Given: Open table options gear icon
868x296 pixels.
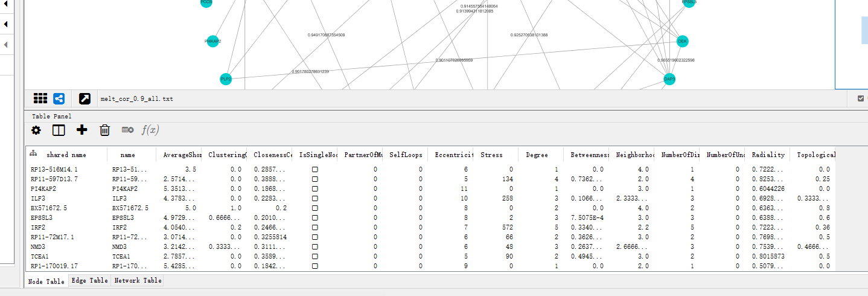Looking at the screenshot, I should (36, 130).
